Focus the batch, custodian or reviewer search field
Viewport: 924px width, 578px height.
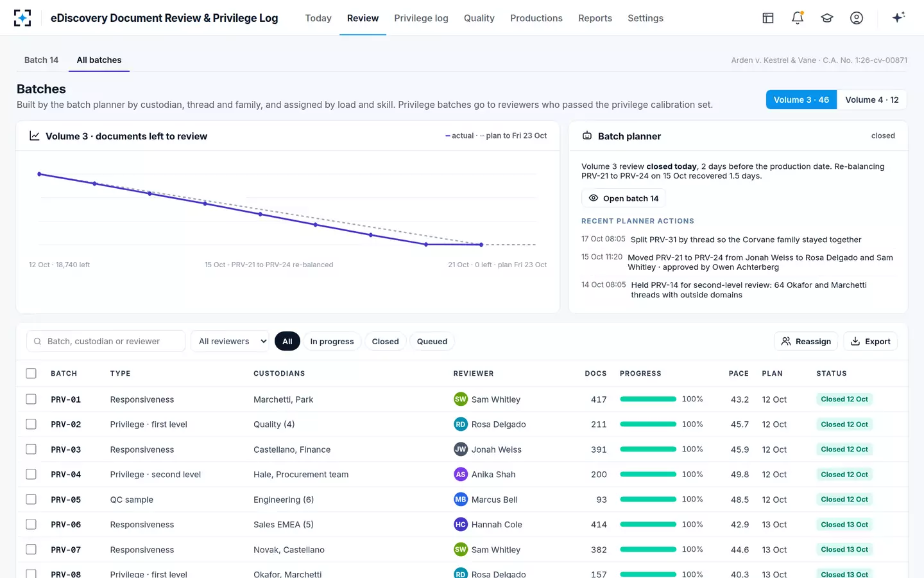106,341
